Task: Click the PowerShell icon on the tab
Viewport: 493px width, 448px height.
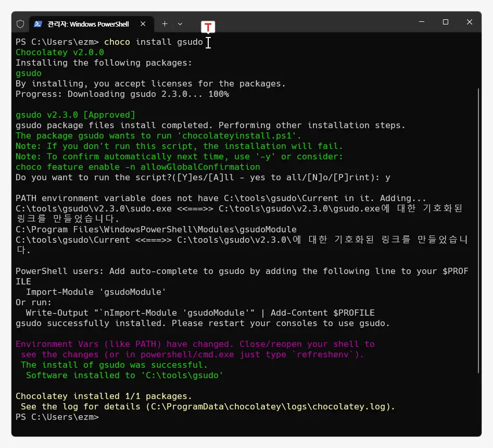Action: (39, 24)
